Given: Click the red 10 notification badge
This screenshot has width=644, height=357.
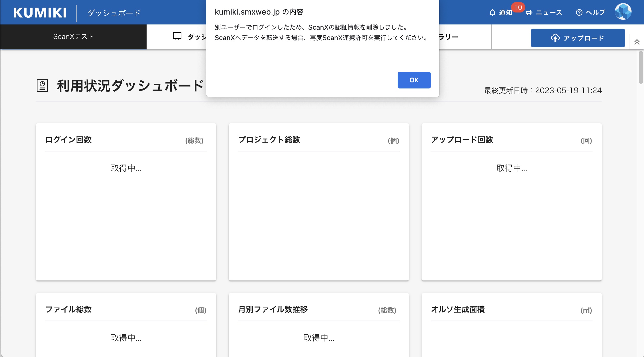Looking at the screenshot, I should pyautogui.click(x=518, y=7).
